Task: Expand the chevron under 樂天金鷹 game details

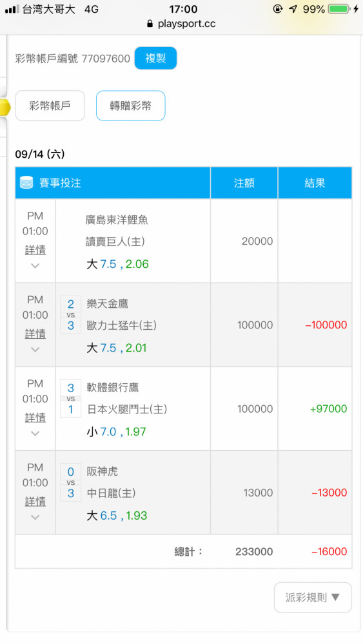Action: click(x=35, y=350)
